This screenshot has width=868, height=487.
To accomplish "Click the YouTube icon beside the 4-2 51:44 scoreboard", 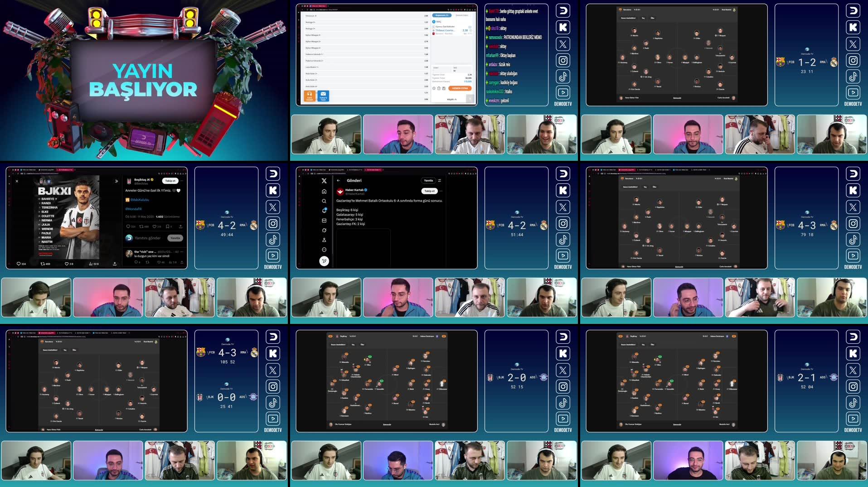I will 563,256.
